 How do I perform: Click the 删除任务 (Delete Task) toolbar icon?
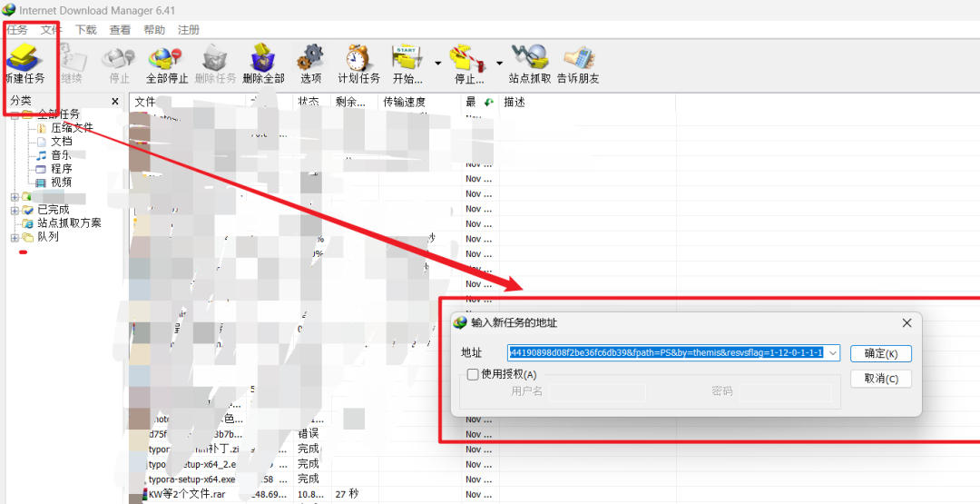pyautogui.click(x=214, y=57)
